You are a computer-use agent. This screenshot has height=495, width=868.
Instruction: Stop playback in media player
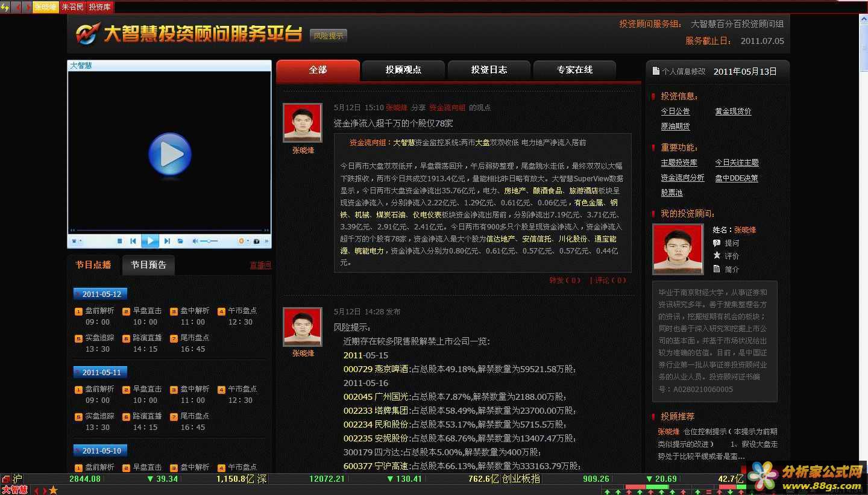[119, 241]
